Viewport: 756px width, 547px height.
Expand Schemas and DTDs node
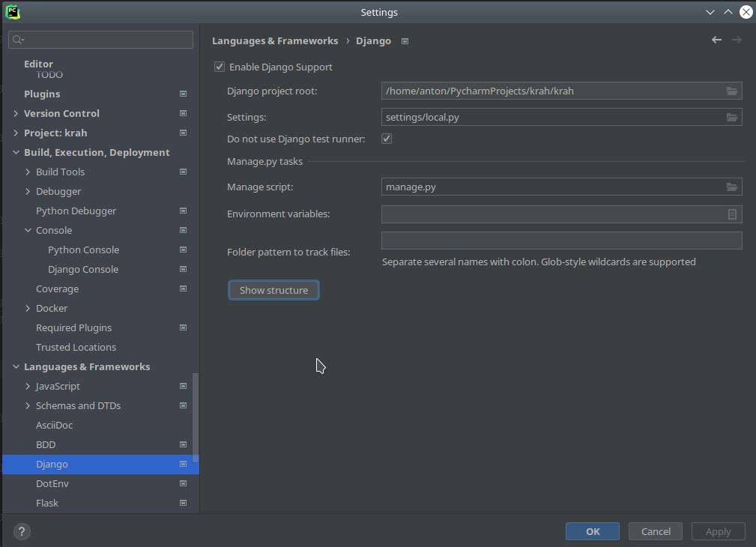click(x=28, y=405)
